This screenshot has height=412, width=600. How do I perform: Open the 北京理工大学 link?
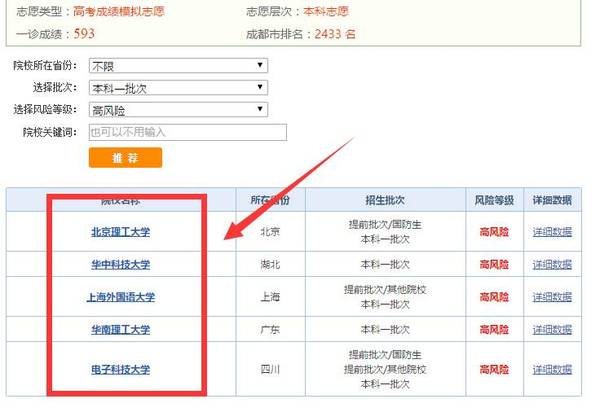(x=121, y=232)
